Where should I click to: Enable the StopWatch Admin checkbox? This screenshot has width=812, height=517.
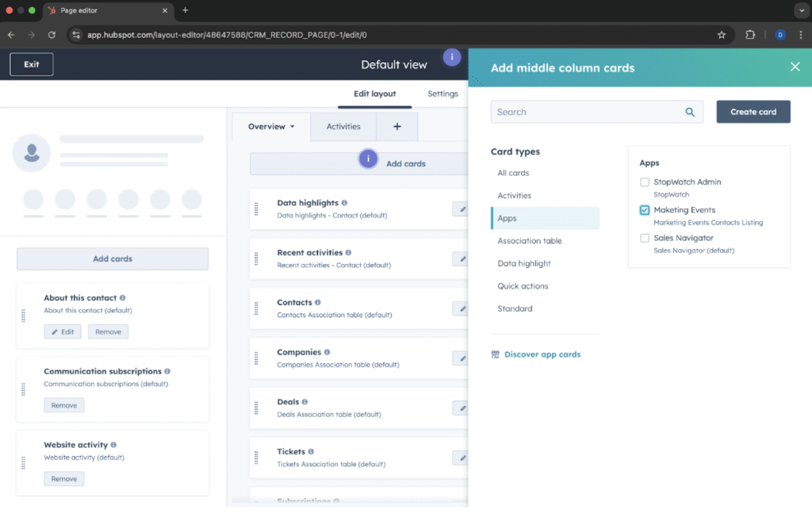click(645, 182)
